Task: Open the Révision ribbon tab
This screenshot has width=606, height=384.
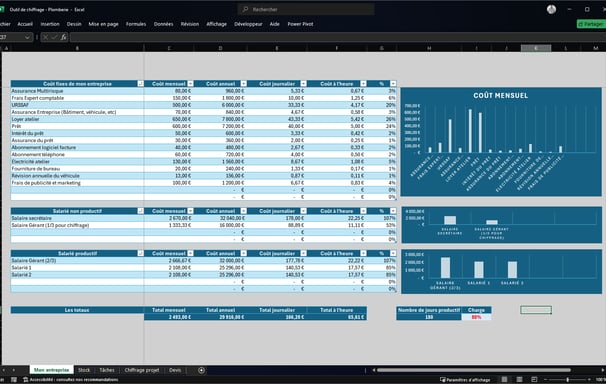Action: point(190,24)
